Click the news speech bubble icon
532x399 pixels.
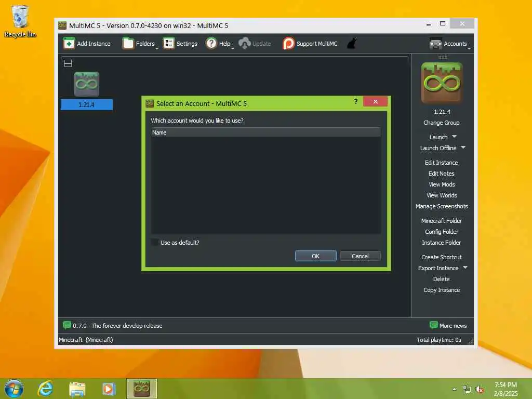tap(67, 325)
